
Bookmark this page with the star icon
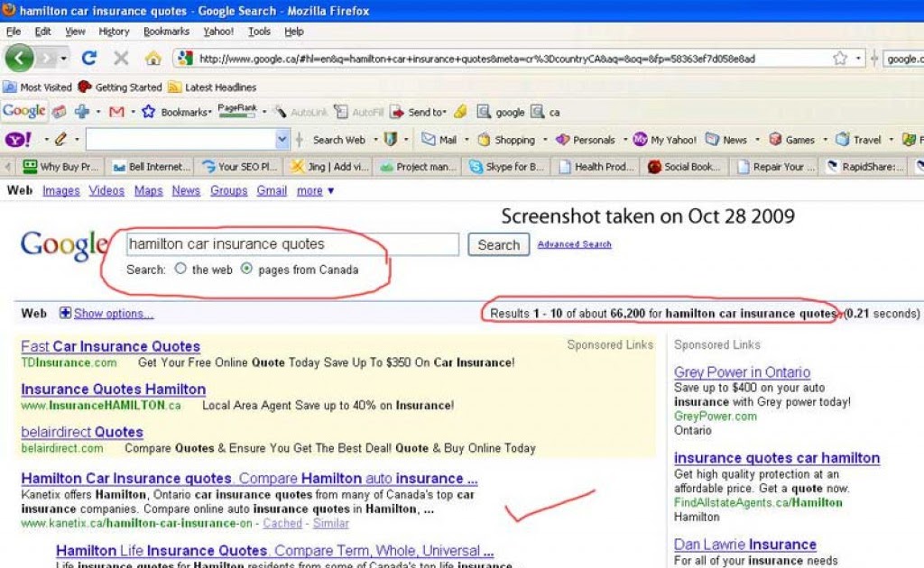click(x=840, y=58)
